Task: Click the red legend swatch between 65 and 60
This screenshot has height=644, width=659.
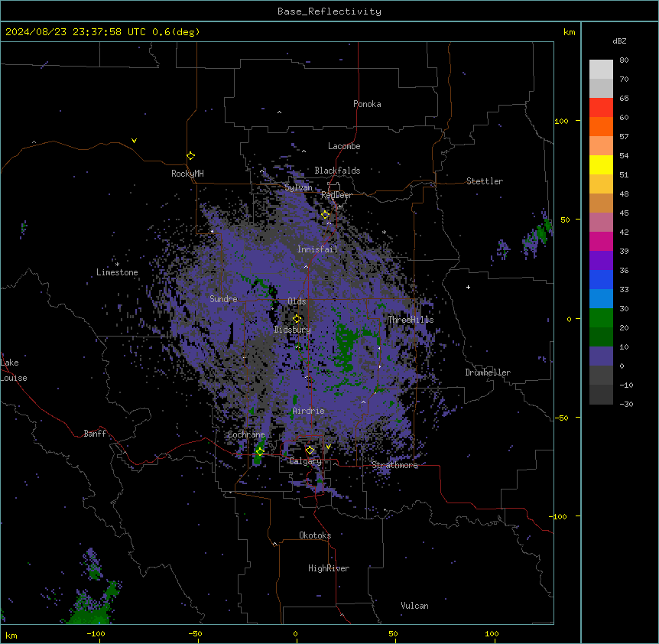Action: click(x=601, y=108)
